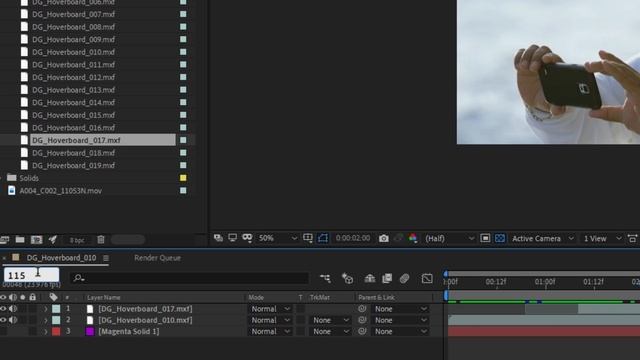Screen dimensions: 640x360
Task: Click the timeline search magnifier icon
Action: coord(78,278)
